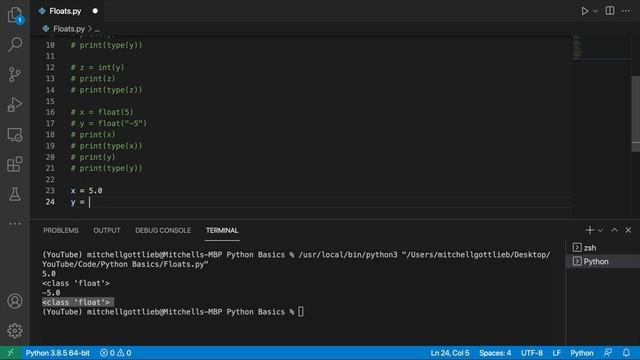Switch to the OUTPUT panel tab
The height and width of the screenshot is (360, 640).
(107, 231)
